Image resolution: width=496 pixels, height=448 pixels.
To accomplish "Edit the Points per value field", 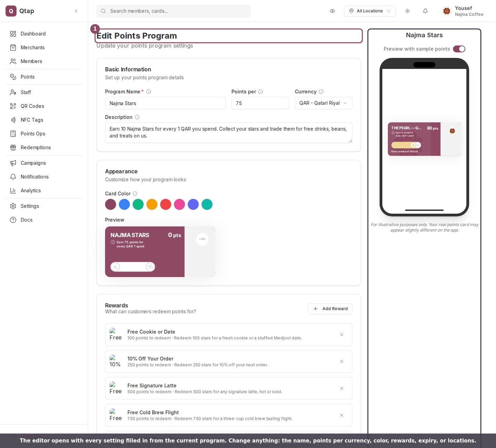I will (x=260, y=103).
